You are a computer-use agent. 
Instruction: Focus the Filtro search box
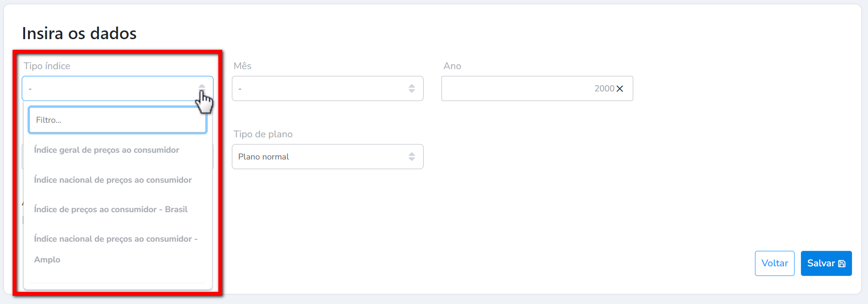(x=117, y=120)
